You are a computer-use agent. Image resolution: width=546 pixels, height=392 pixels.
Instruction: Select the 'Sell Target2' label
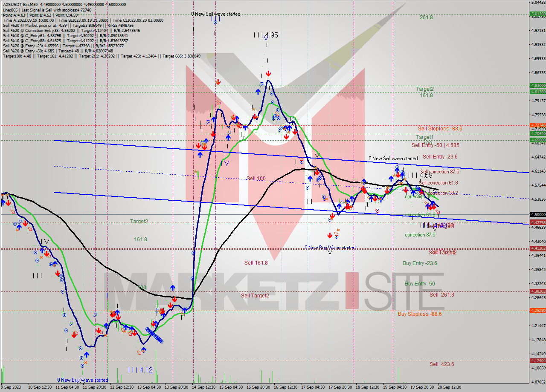[255, 296]
